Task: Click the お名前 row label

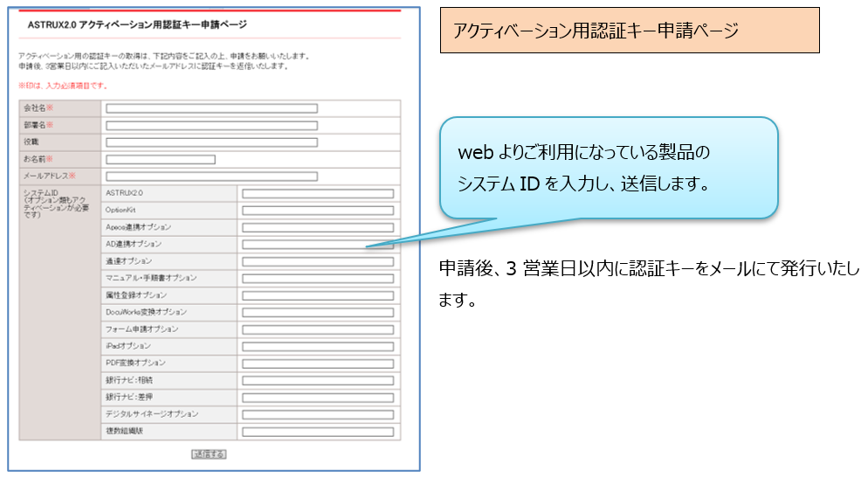Action: click(x=38, y=159)
